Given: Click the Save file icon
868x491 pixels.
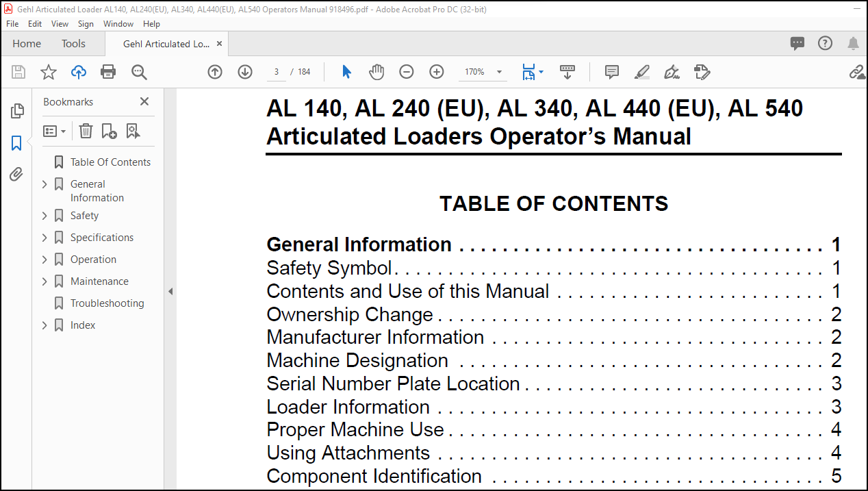Looking at the screenshot, I should (18, 72).
